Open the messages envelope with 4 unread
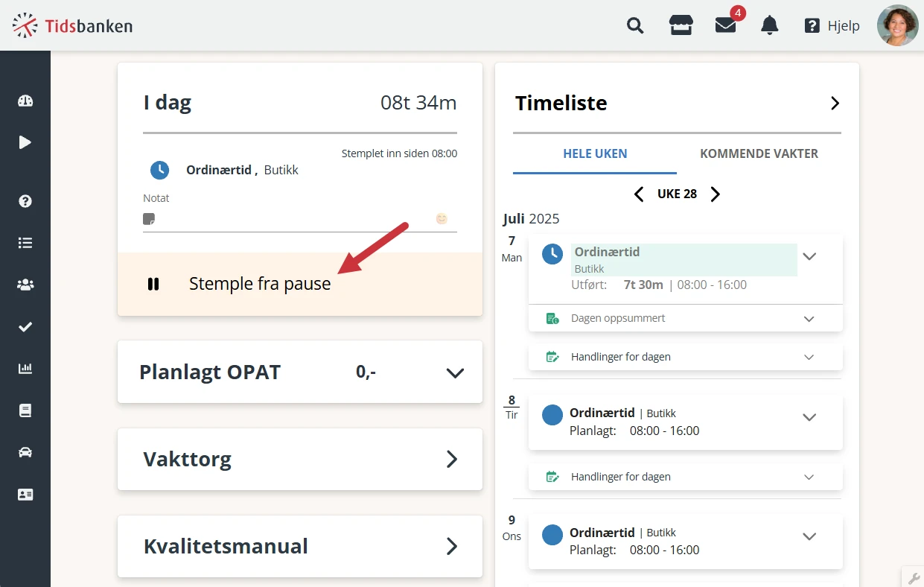Image resolution: width=924 pixels, height=587 pixels. pyautogui.click(x=726, y=25)
